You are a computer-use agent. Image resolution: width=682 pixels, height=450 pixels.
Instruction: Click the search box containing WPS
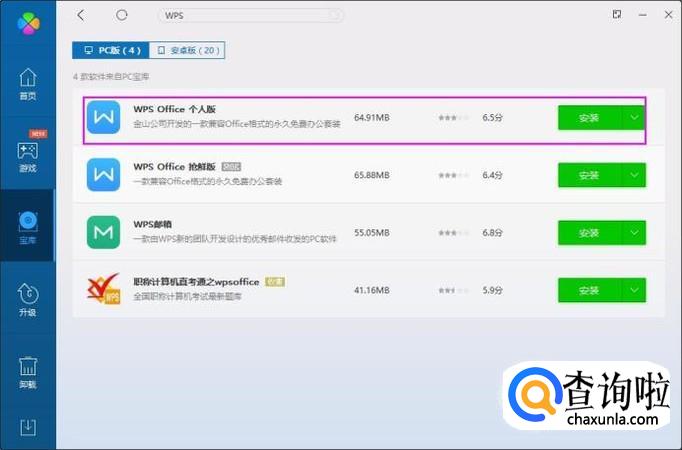[250, 16]
